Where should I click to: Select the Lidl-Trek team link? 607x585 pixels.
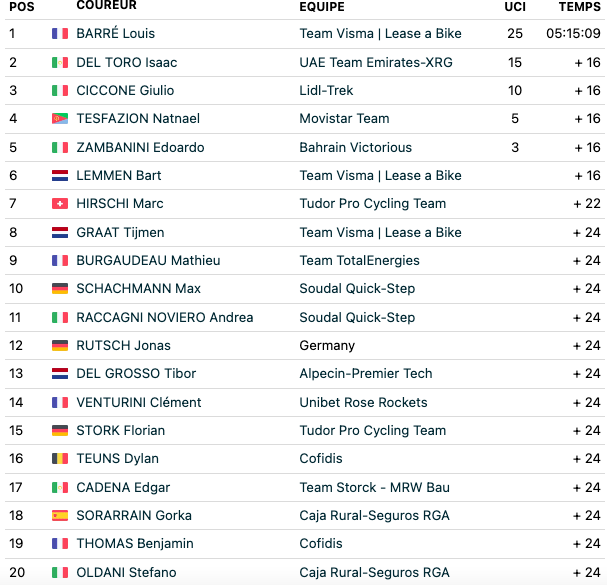(x=326, y=91)
